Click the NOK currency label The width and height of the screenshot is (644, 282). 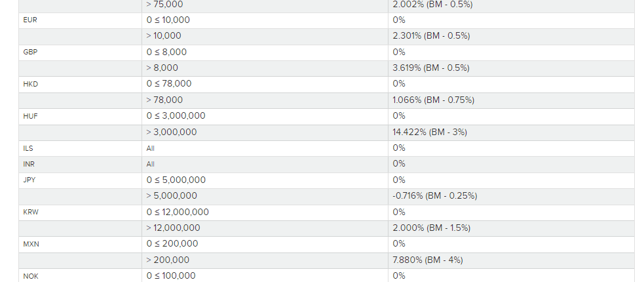pyautogui.click(x=31, y=276)
